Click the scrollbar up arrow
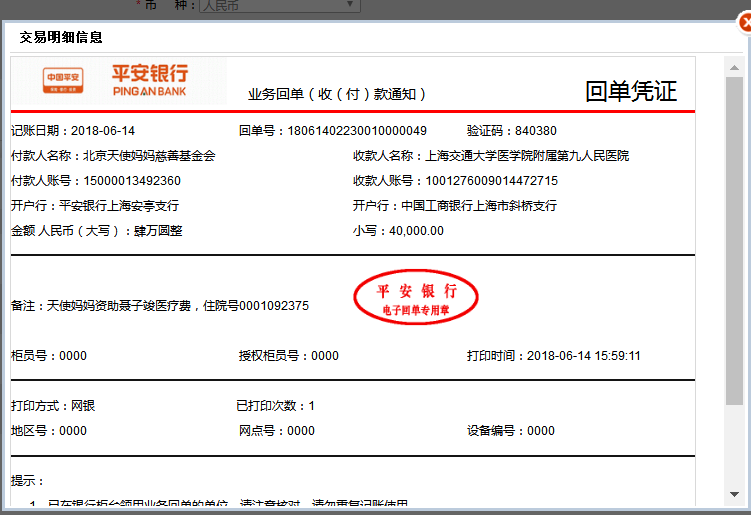The image size is (751, 515). 734,68
